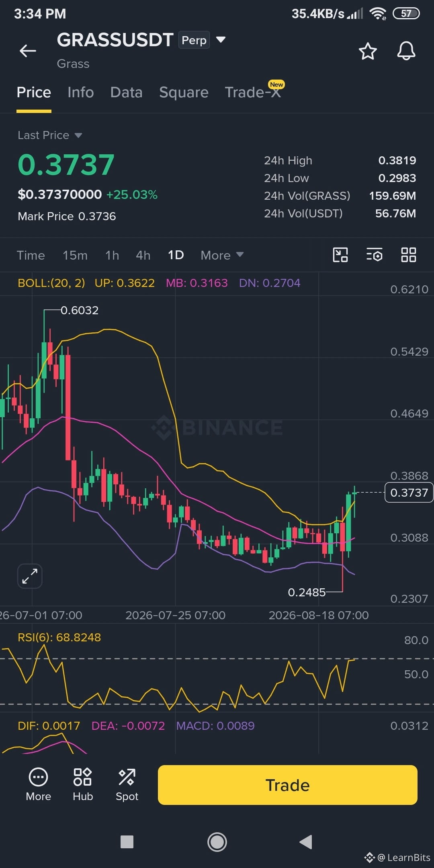Tap the 2026-07-25 07:00 date label
The image size is (434, 868).
pos(176,615)
